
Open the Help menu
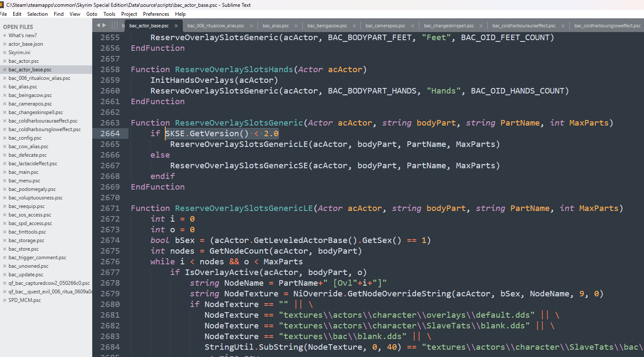point(180,14)
